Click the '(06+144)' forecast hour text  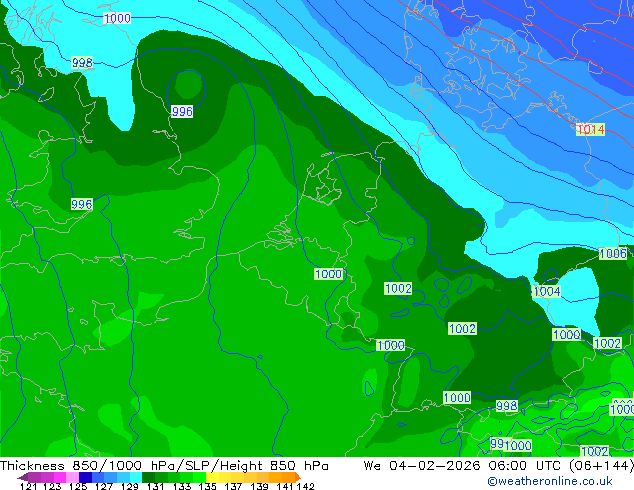pyautogui.click(x=601, y=466)
